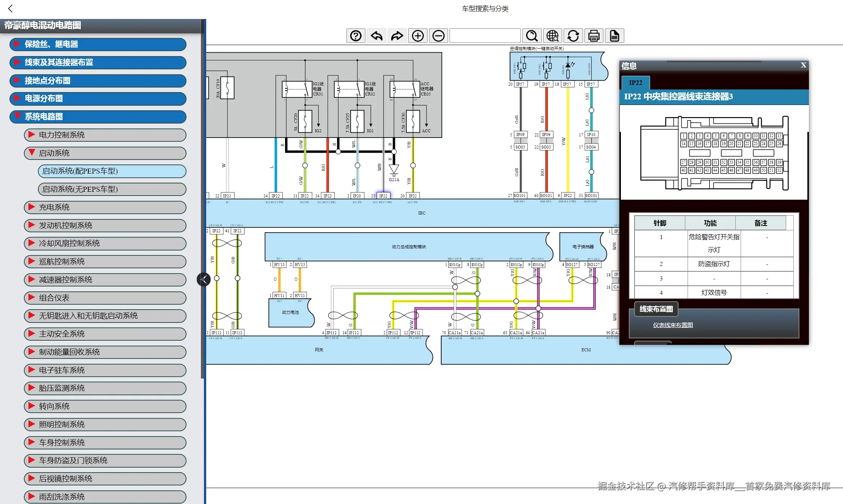Screen dimensions: 843x504
Task: Click the 线束布置图 section header
Action: (656, 309)
